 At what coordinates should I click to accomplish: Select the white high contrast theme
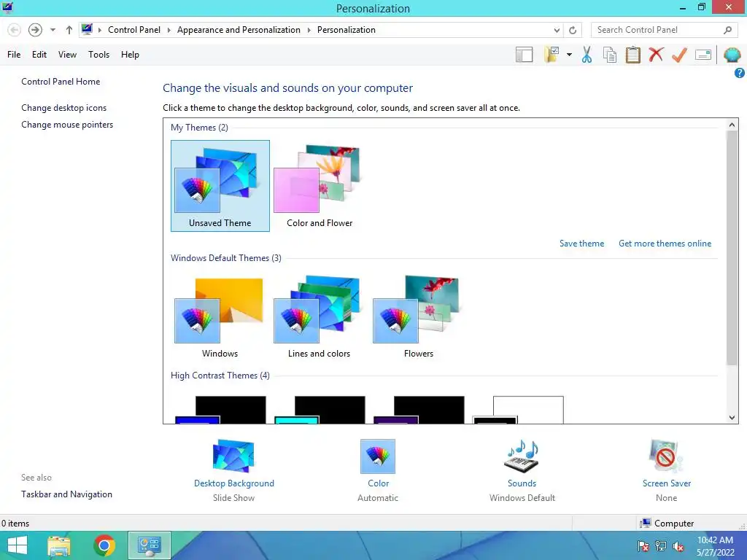tap(518, 410)
